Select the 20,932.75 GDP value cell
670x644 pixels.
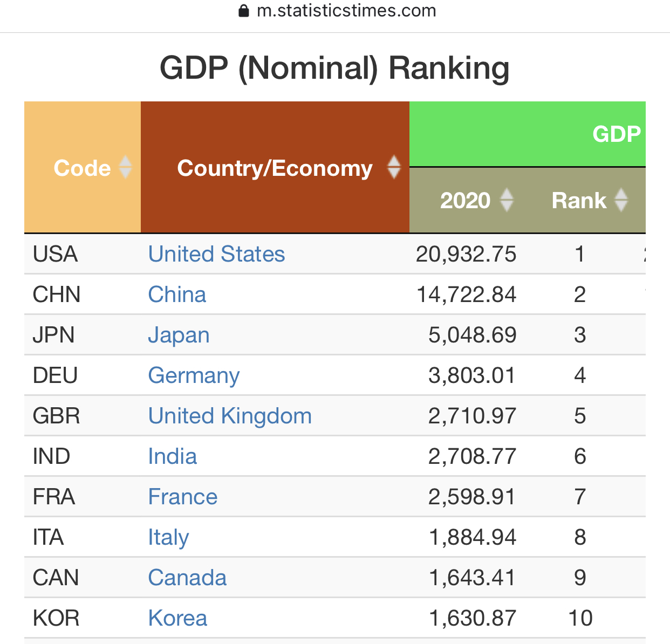pyautogui.click(x=466, y=254)
